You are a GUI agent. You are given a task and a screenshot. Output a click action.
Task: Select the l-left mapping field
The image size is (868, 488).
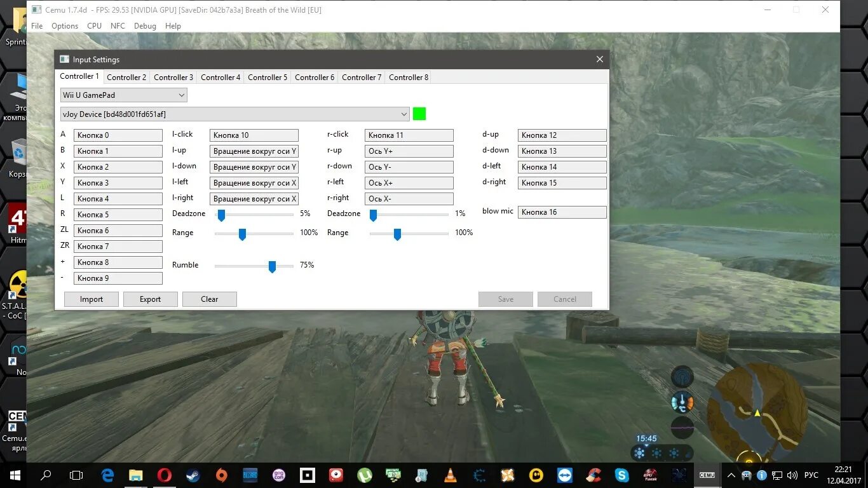coord(254,183)
